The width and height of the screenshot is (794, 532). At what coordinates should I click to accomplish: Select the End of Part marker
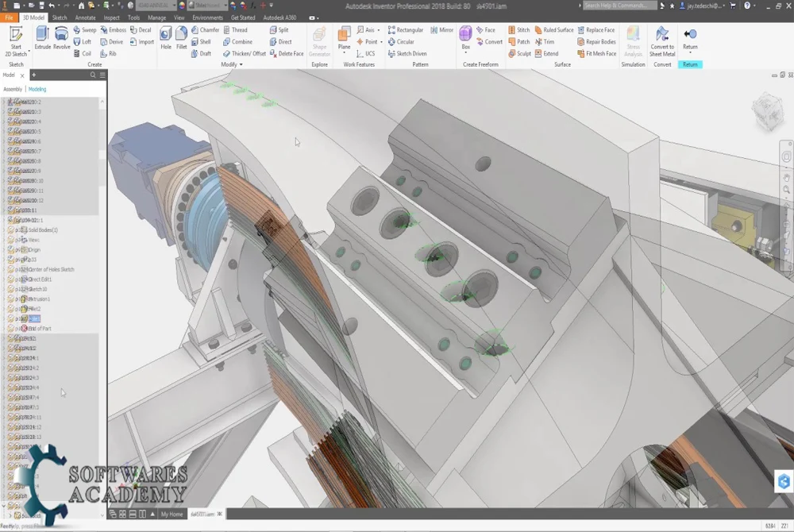(36, 329)
